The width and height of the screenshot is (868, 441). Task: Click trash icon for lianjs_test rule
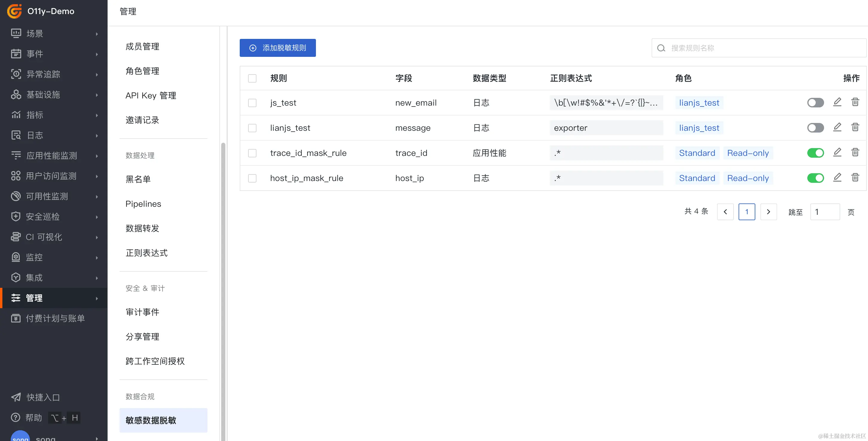(855, 127)
